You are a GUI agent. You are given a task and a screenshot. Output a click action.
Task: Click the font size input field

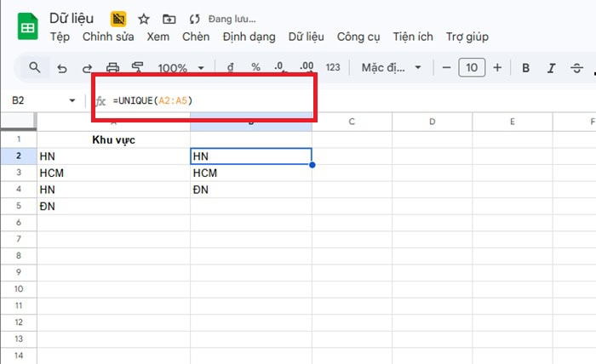(471, 67)
